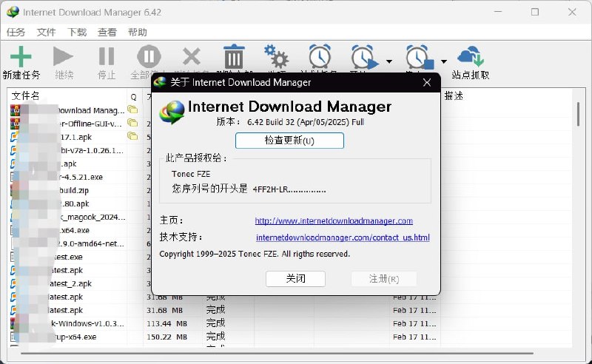Click the 全部停止 stop all round icon
The image size is (592, 364).
(149, 56)
